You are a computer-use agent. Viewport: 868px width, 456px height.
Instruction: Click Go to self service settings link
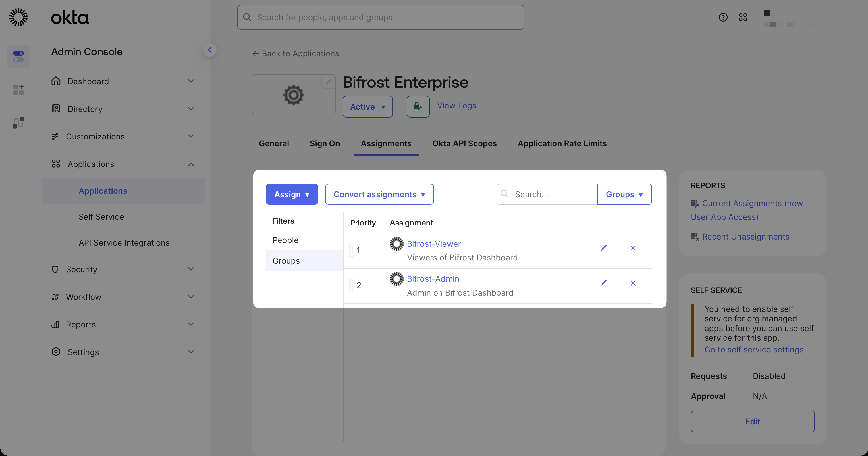(754, 350)
